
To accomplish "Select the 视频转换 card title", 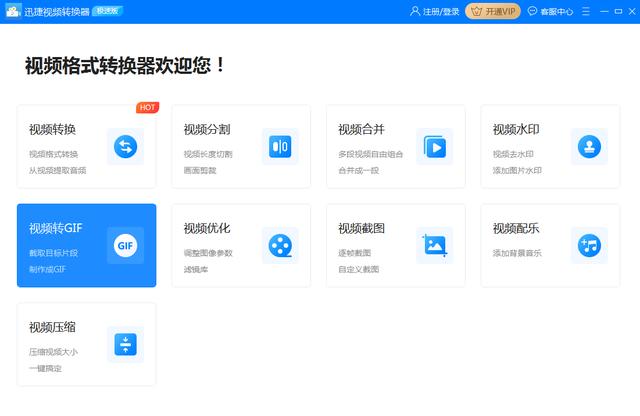I will [x=52, y=130].
